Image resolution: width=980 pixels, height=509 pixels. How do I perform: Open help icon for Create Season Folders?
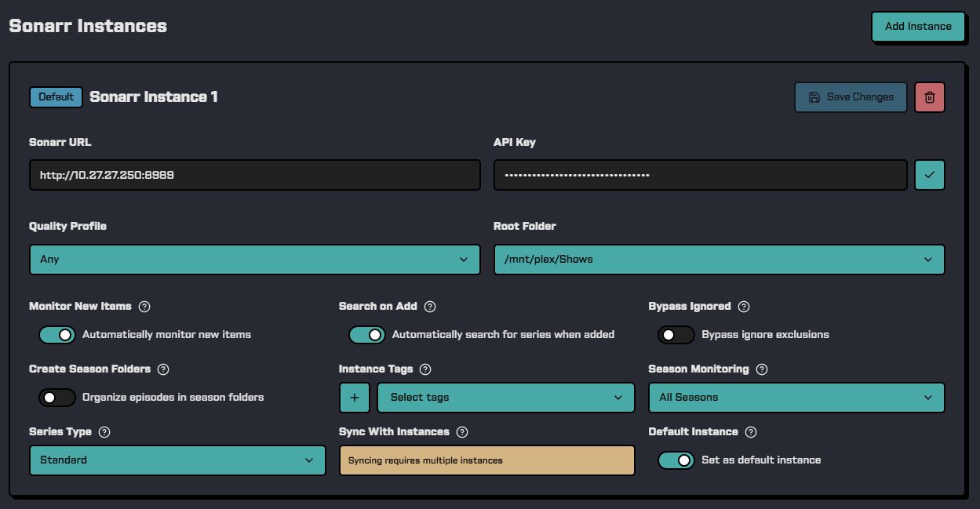[x=164, y=369]
